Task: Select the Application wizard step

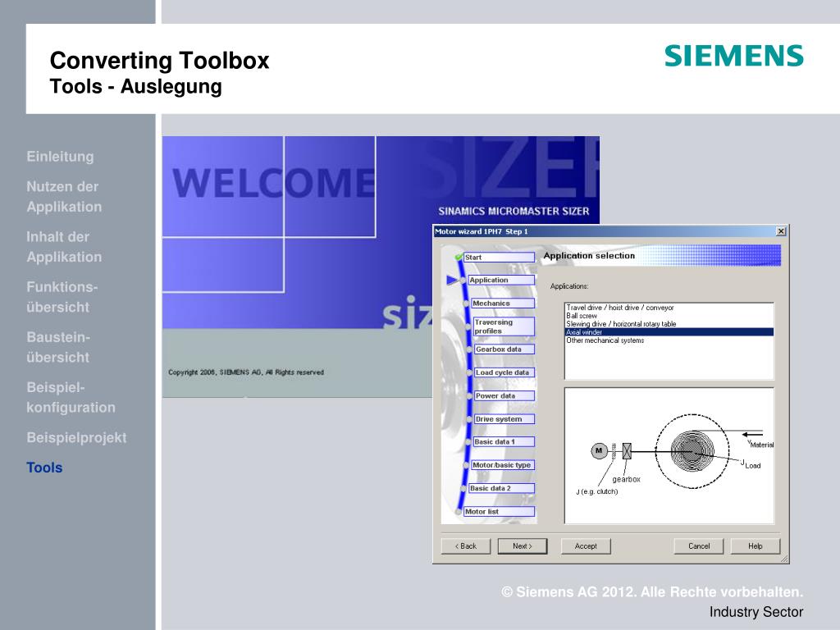Action: coord(501,281)
